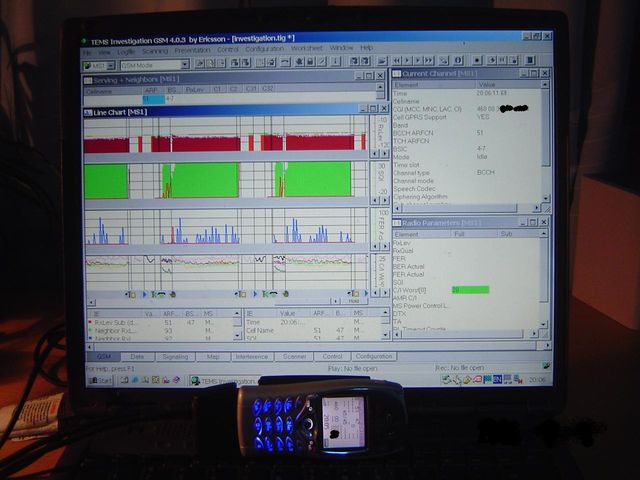This screenshot has width=640, height=480.
Task: Click the 'MS Power Control L.' row in Radio Parameters
Action: coord(466,306)
